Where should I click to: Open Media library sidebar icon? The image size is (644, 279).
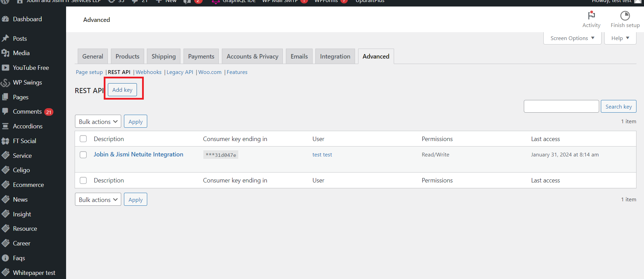pos(5,53)
